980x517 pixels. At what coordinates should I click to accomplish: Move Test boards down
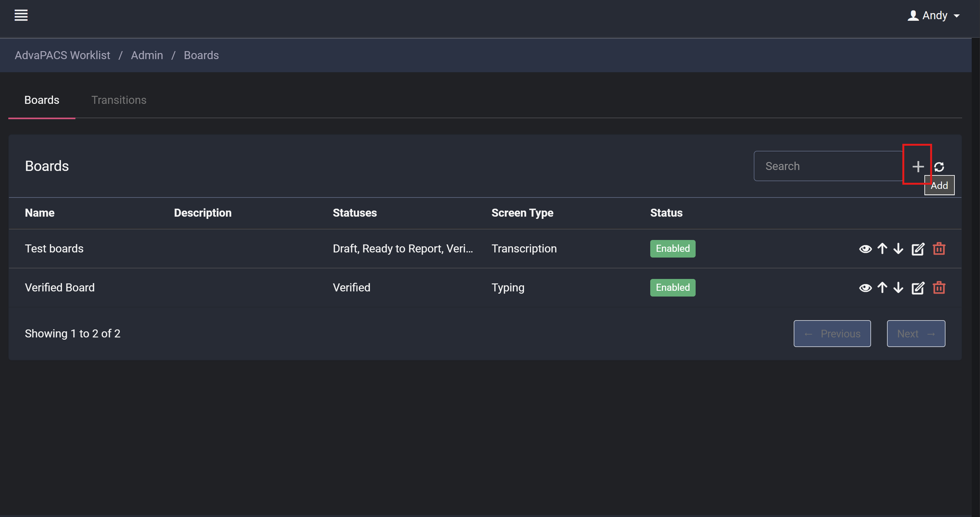point(898,248)
